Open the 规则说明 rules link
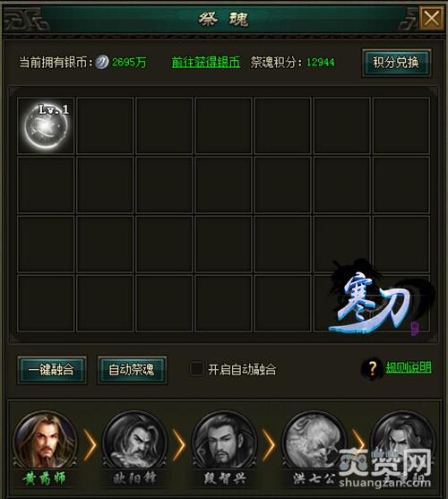448x499 pixels. 409,367
